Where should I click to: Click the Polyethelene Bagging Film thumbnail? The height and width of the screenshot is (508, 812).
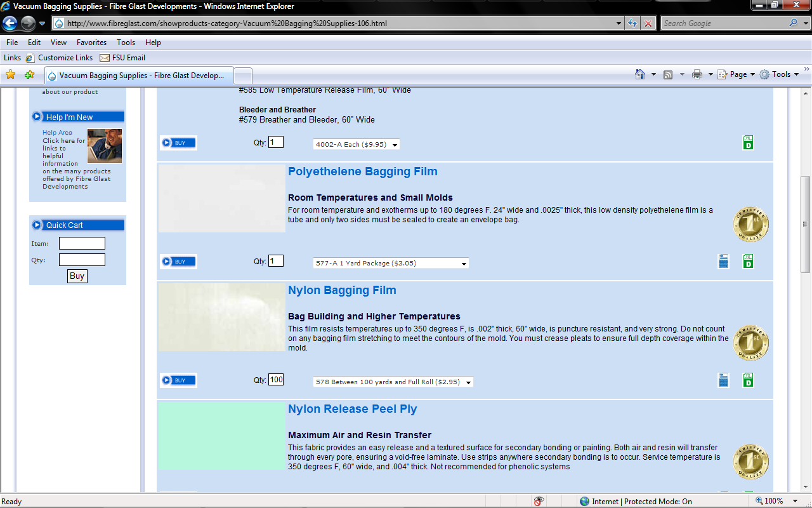click(221, 199)
